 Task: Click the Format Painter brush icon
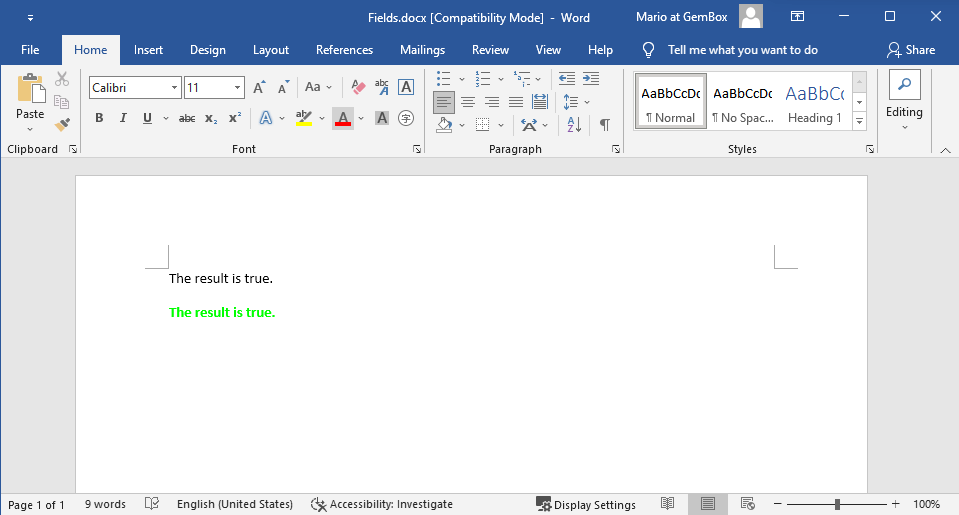click(62, 125)
